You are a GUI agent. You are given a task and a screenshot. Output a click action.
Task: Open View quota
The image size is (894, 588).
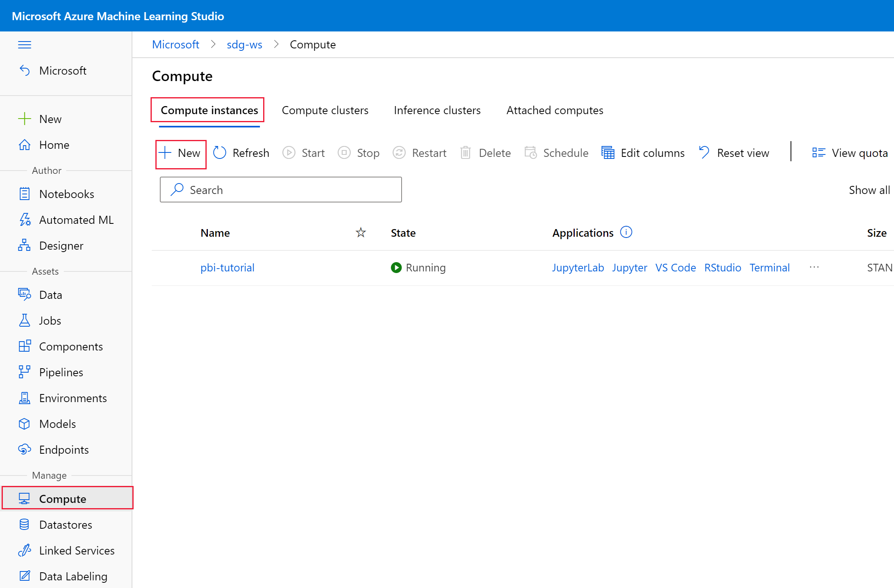tap(850, 153)
